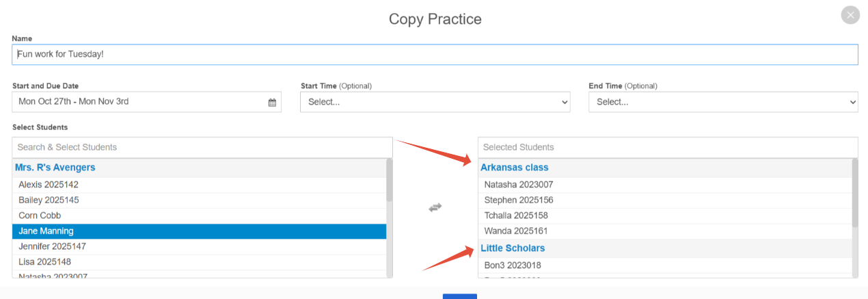Remove Stephen 2025156 from selected list
Screen dimensions: 868x299
click(x=665, y=200)
